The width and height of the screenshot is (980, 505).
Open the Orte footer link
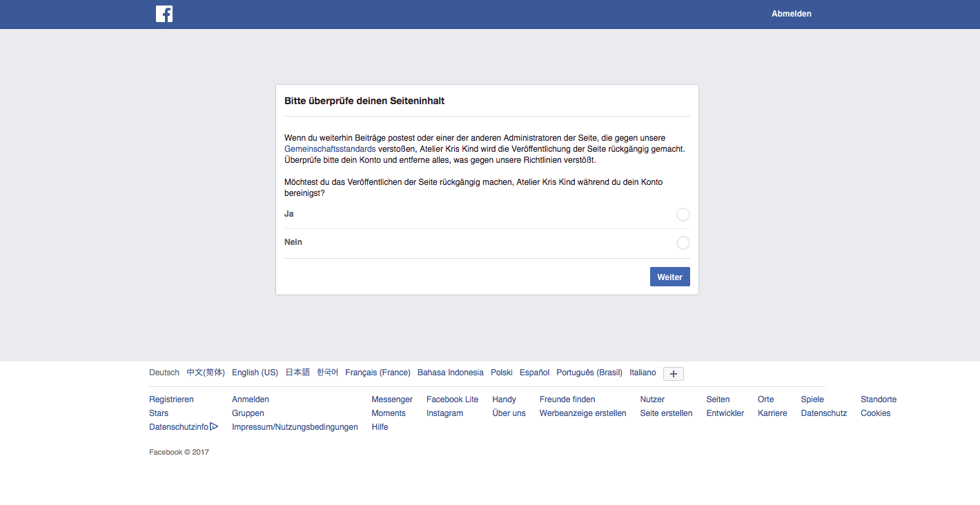tap(766, 399)
